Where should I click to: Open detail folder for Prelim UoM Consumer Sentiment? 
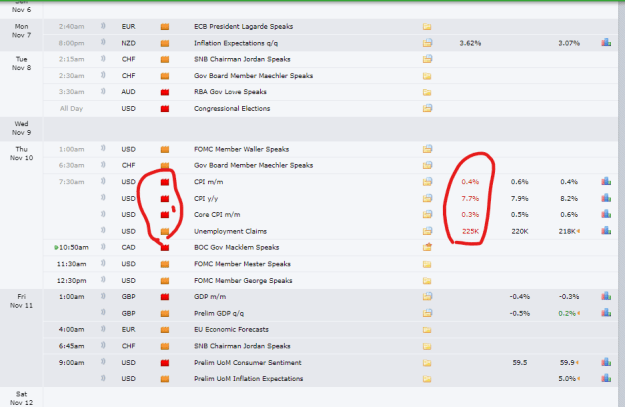click(427, 363)
